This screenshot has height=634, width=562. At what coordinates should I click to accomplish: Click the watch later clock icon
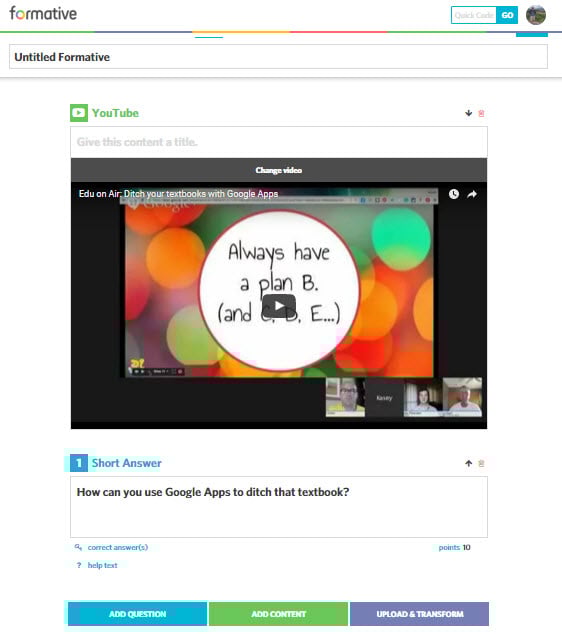[x=454, y=194]
